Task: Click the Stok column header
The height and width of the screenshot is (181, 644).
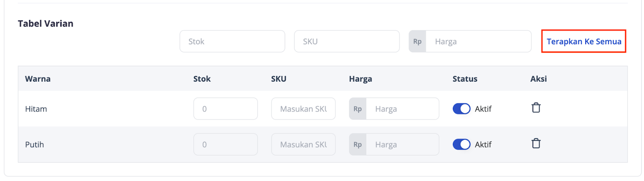Action: (202, 79)
